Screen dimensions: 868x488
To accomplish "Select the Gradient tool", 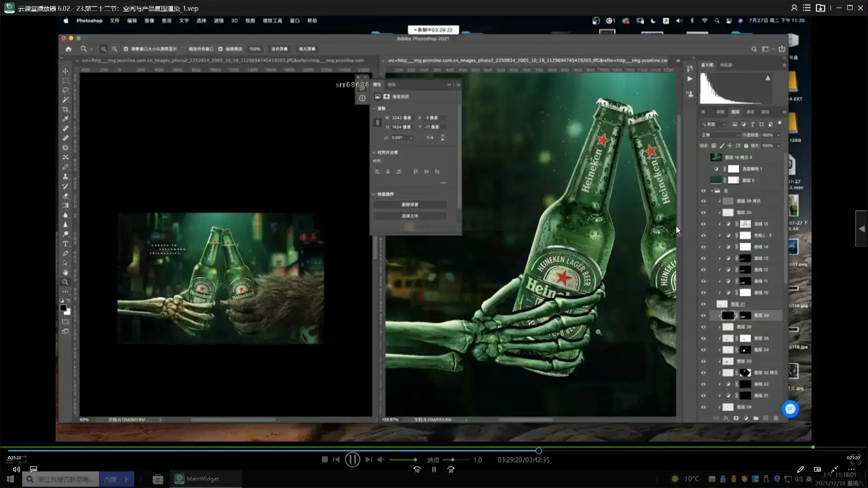I will click(66, 205).
